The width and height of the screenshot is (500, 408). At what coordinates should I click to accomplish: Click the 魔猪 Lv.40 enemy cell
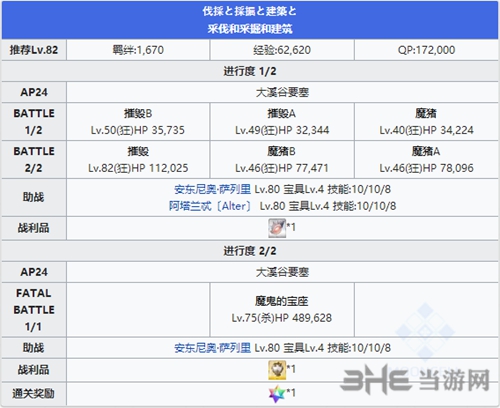(426, 122)
